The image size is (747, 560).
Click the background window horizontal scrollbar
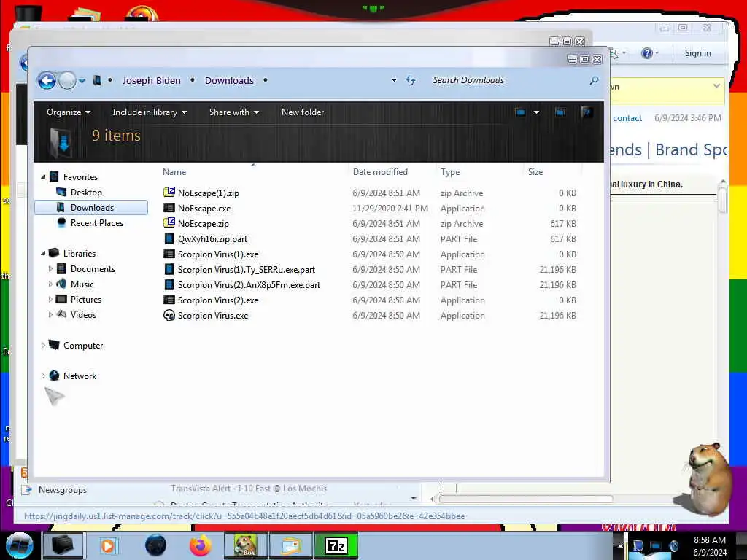(526, 499)
